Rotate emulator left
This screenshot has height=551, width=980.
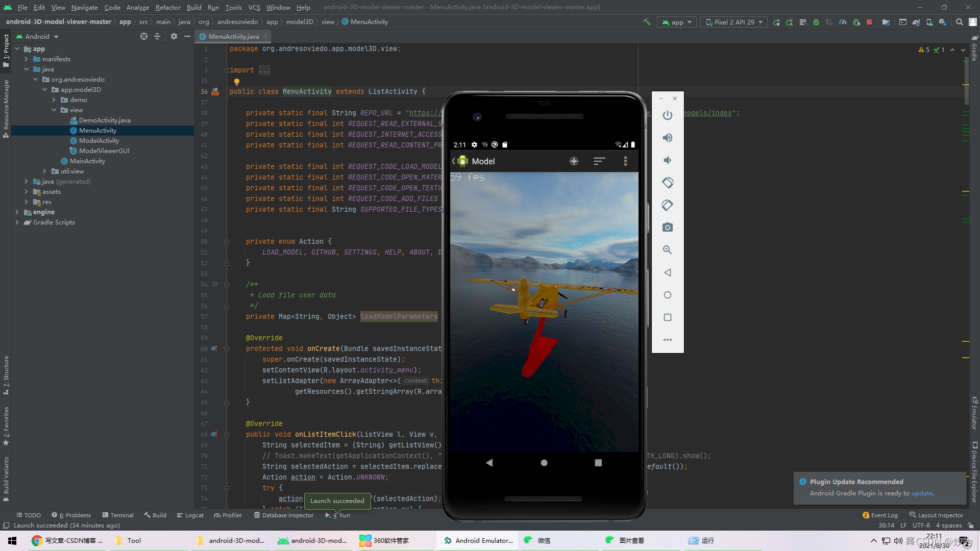(x=668, y=183)
